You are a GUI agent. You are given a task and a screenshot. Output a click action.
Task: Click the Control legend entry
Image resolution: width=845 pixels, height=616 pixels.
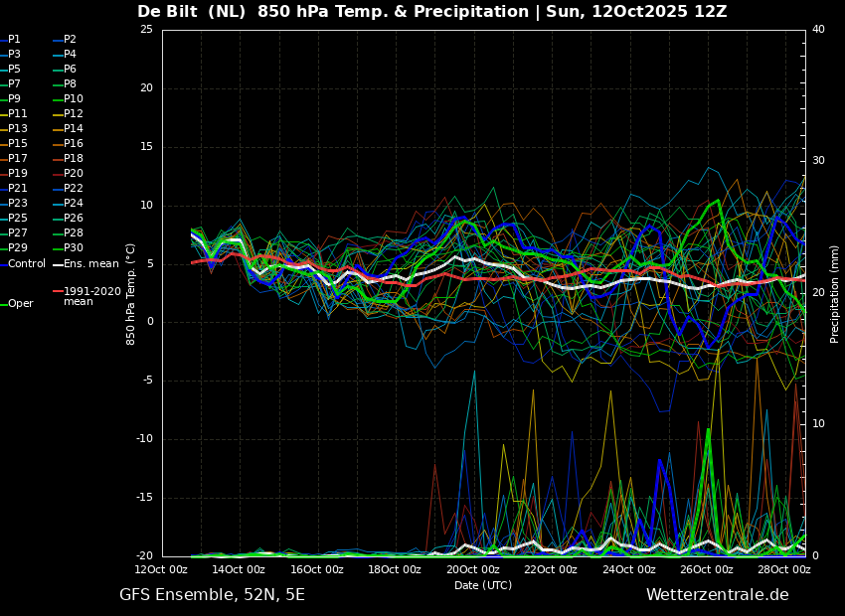point(23,264)
